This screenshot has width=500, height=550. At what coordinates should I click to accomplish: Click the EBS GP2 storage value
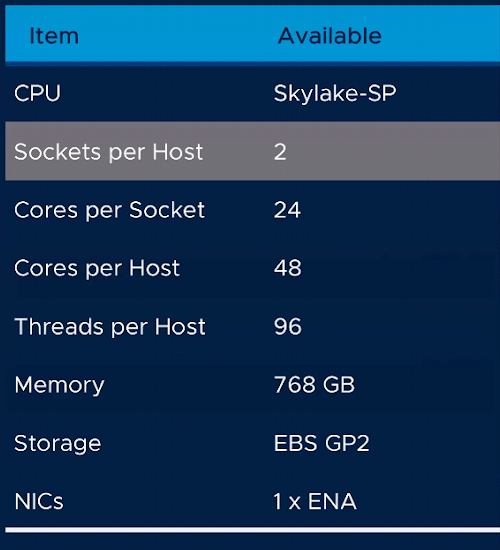point(321,443)
